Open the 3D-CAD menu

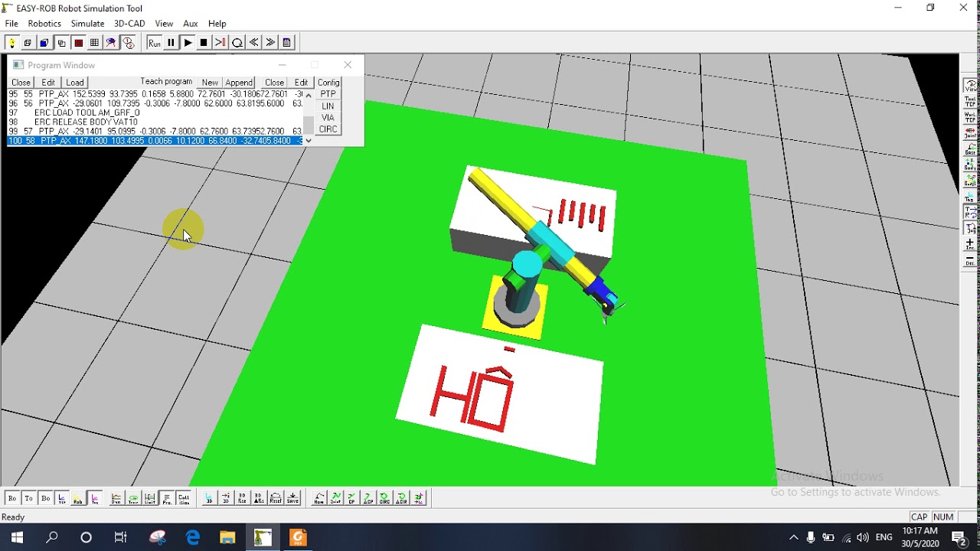click(129, 24)
